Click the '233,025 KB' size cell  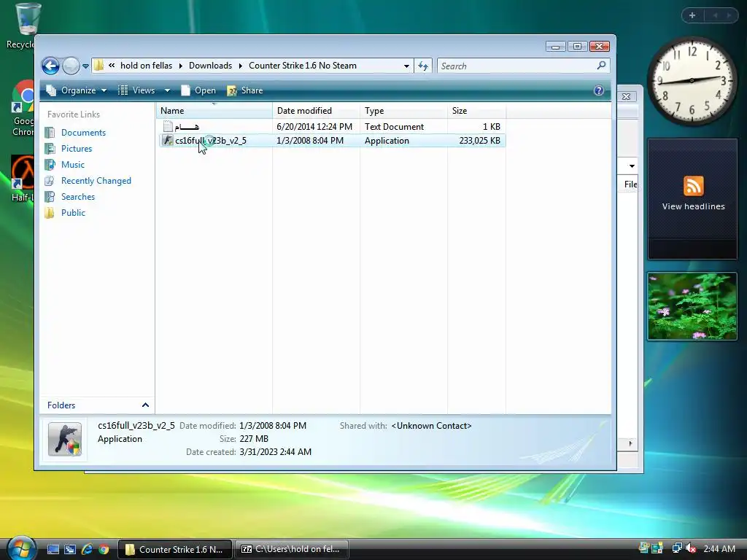[x=480, y=141]
